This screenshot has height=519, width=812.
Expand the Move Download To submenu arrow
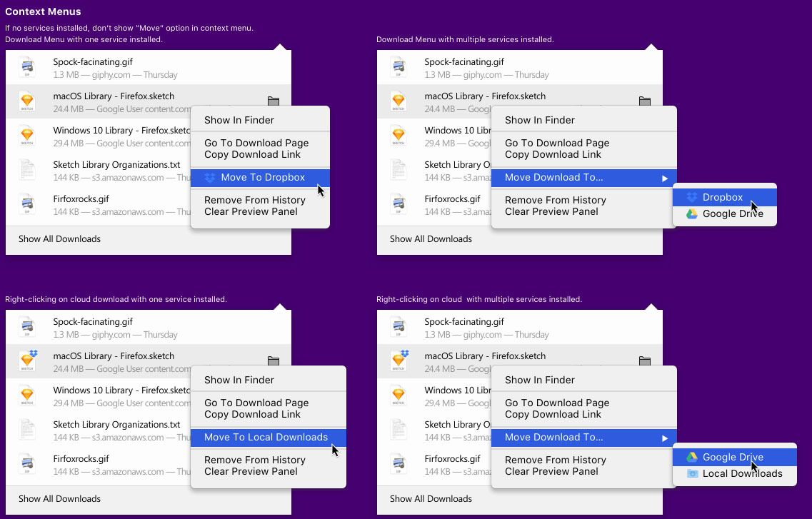(x=666, y=178)
